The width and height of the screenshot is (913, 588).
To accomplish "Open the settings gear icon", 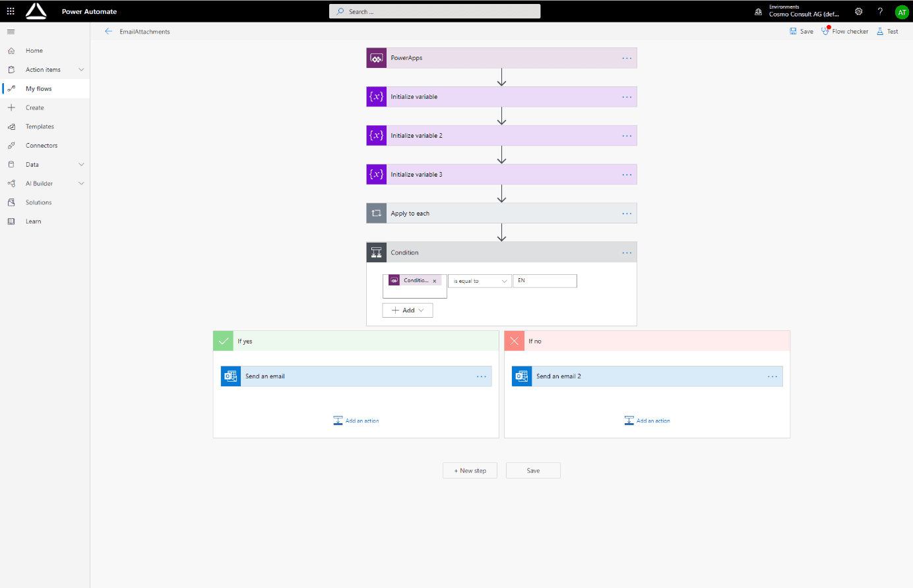I will coord(858,11).
